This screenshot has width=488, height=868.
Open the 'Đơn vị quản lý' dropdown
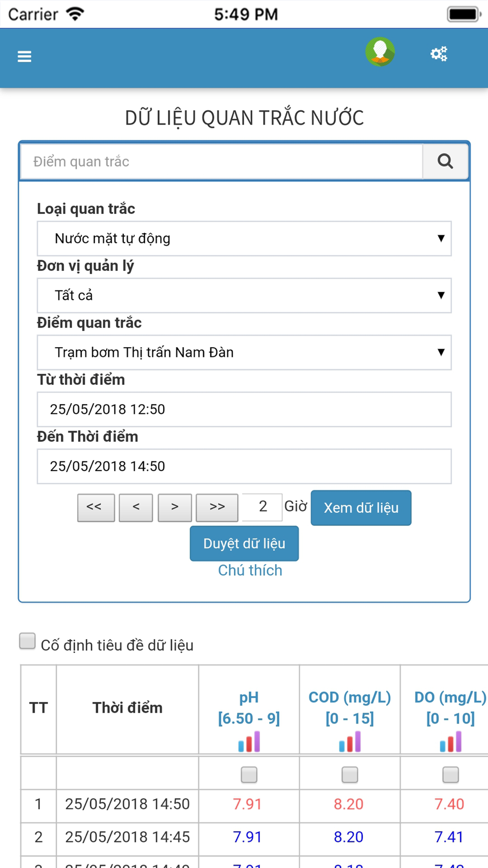[244, 295]
